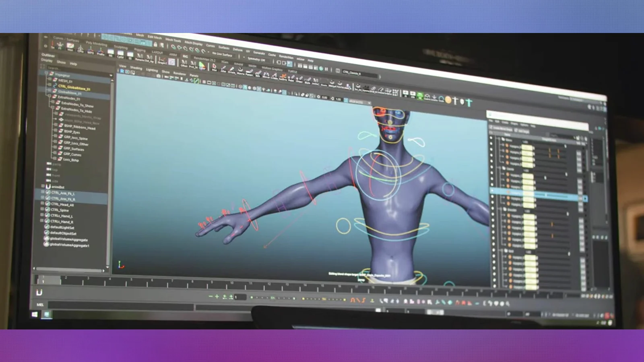Open the No Live Surface dropdown
644x362 pixels.
click(222, 54)
